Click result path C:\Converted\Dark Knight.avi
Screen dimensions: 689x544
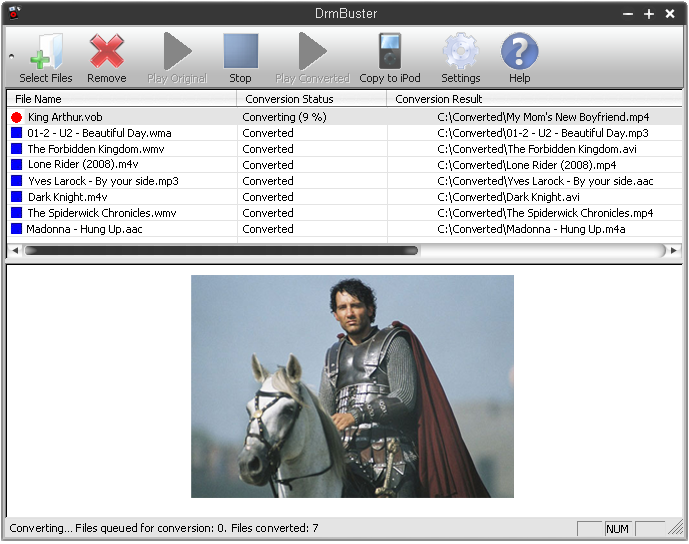point(508,197)
